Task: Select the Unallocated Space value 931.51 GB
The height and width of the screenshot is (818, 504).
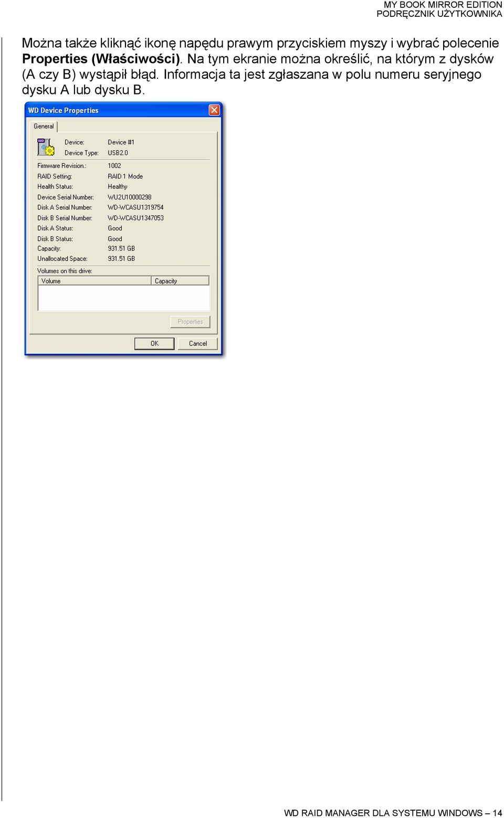Action: 121,258
